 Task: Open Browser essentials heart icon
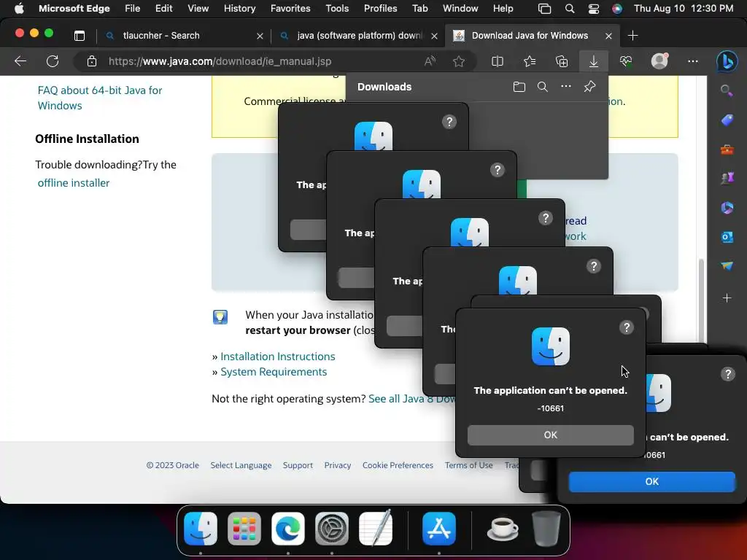point(626,61)
